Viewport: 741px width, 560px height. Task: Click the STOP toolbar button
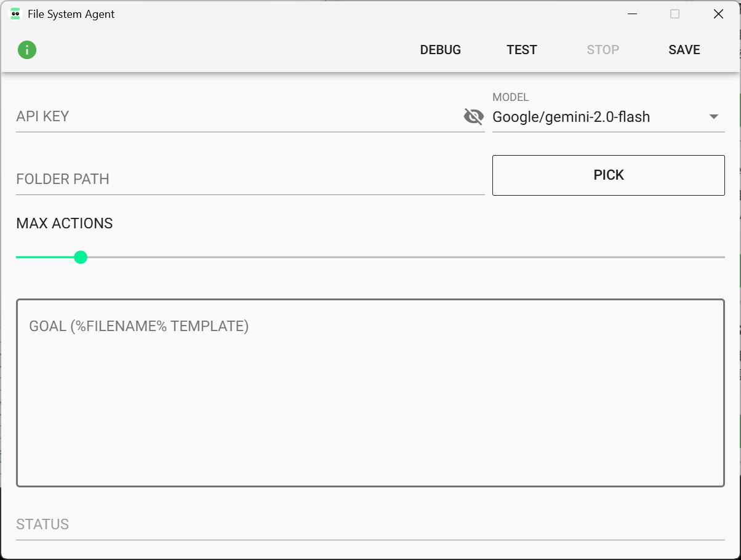click(603, 50)
